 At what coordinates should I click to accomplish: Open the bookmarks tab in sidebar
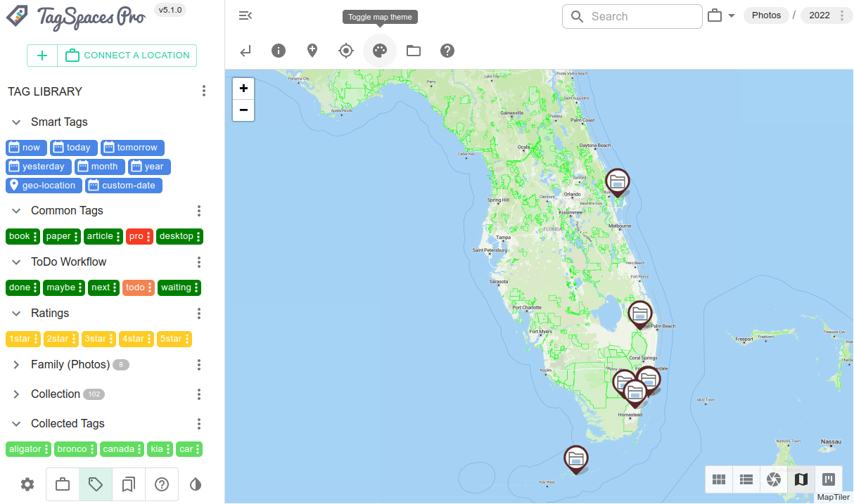click(129, 484)
